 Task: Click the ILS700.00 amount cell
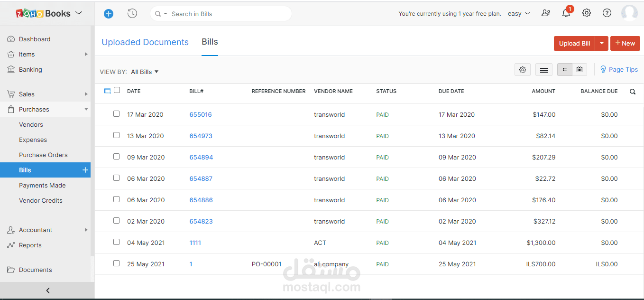coord(541,264)
